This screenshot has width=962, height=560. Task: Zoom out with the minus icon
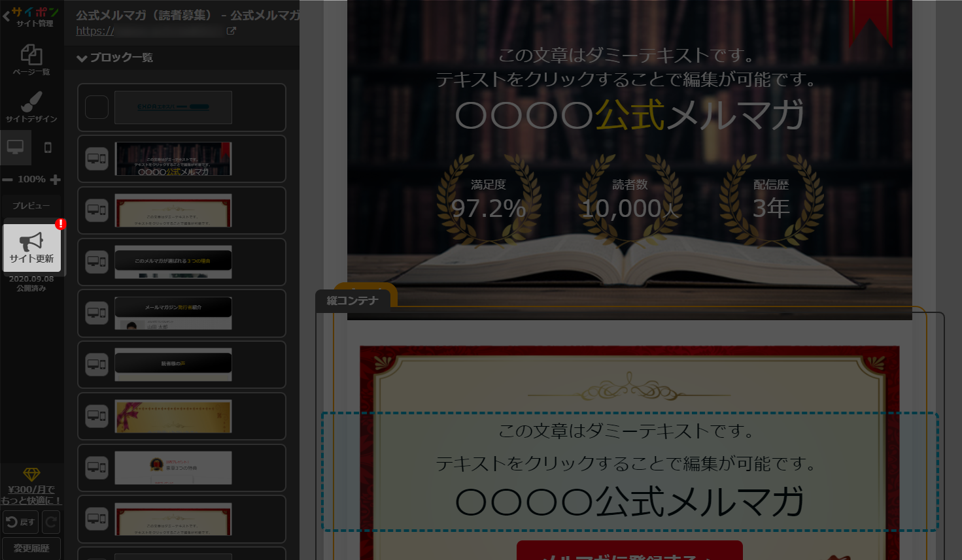[8, 180]
